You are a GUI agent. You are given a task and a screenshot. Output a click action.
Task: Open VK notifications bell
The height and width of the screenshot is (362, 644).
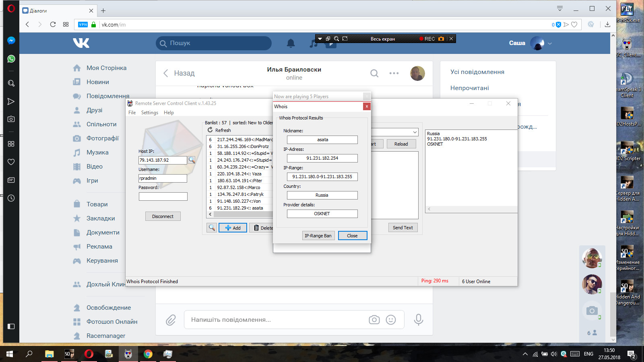click(291, 43)
